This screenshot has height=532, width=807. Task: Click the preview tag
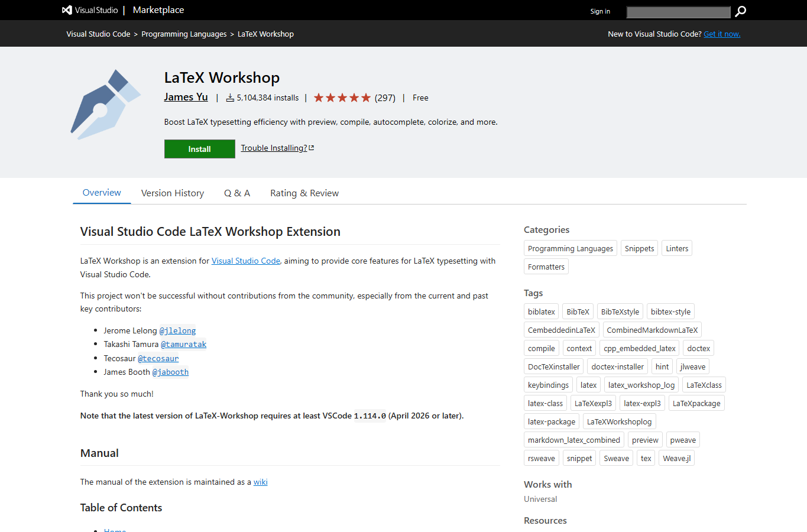(645, 440)
